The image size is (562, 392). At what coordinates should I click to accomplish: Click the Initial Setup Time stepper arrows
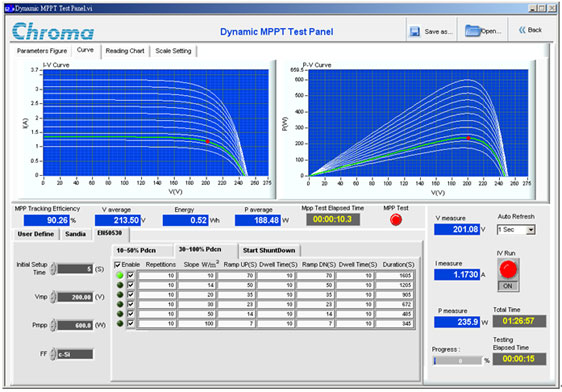point(53,269)
